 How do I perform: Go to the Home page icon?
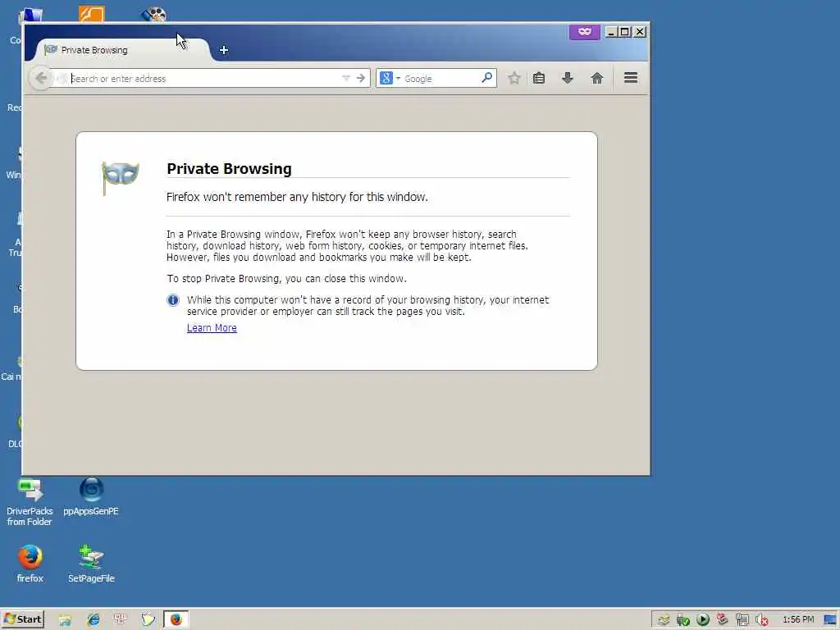[x=597, y=78]
